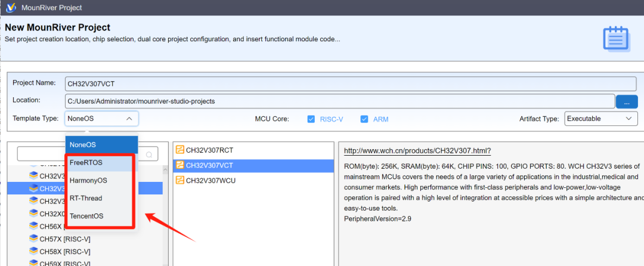Click the MounRiver logo in title bar
644x266 pixels.
tap(11, 8)
